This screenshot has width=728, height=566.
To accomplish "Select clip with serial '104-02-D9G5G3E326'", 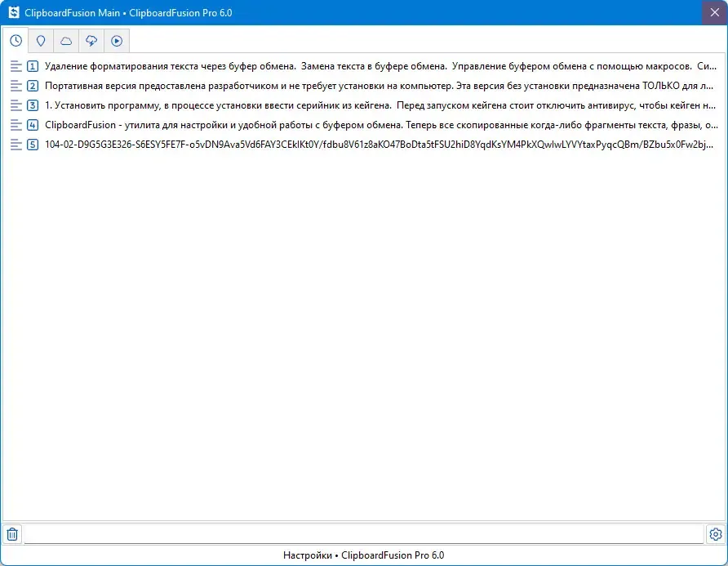I will 364,145.
